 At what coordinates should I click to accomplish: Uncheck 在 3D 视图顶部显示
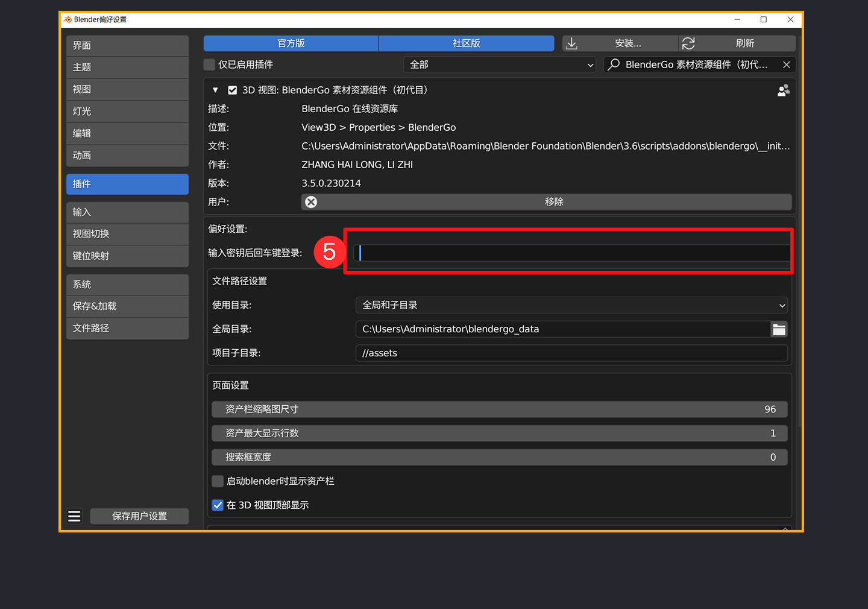218,505
